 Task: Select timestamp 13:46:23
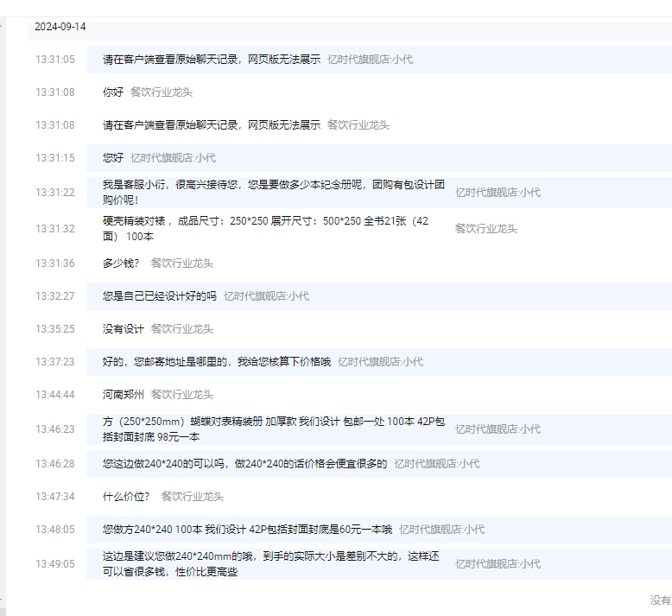point(55,429)
